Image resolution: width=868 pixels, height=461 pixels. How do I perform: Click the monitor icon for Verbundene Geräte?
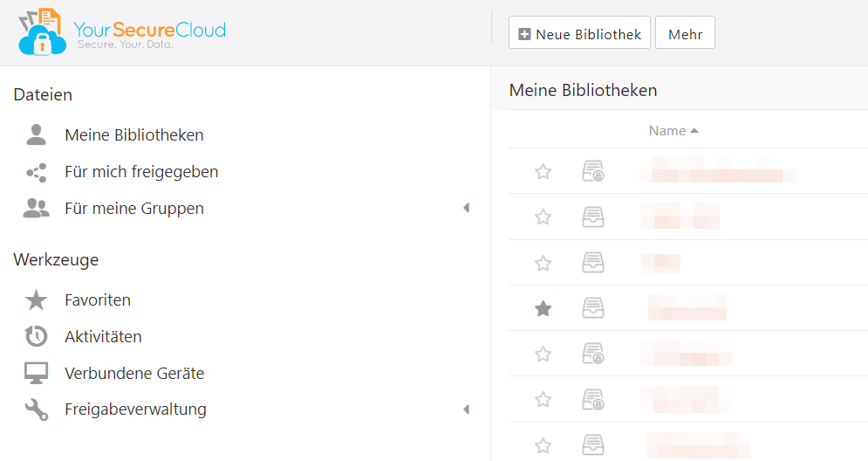[37, 373]
